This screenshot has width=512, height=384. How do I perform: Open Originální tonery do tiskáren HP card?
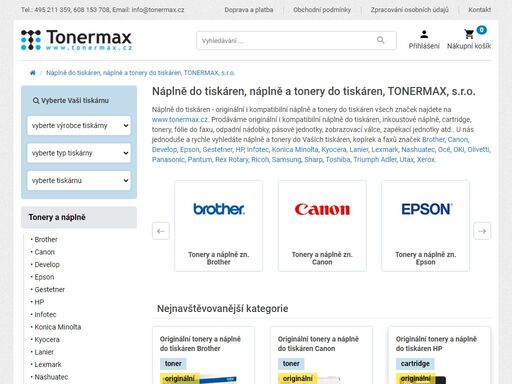(x=439, y=355)
